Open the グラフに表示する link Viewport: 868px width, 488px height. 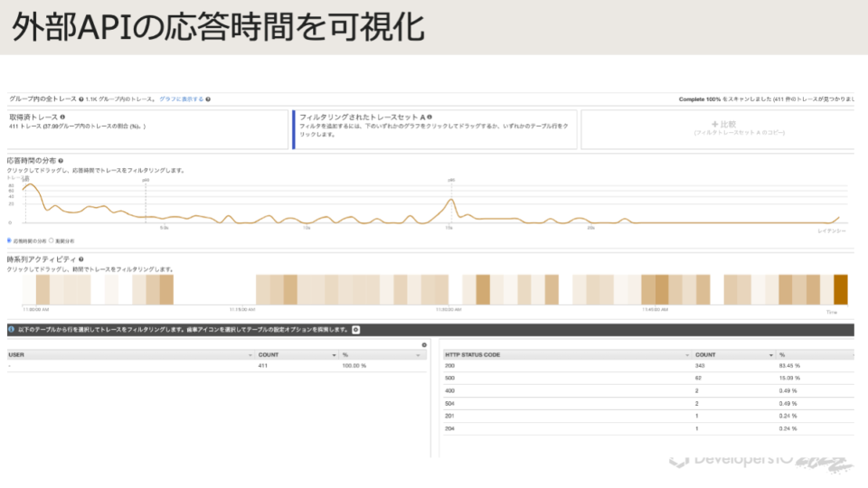181,99
